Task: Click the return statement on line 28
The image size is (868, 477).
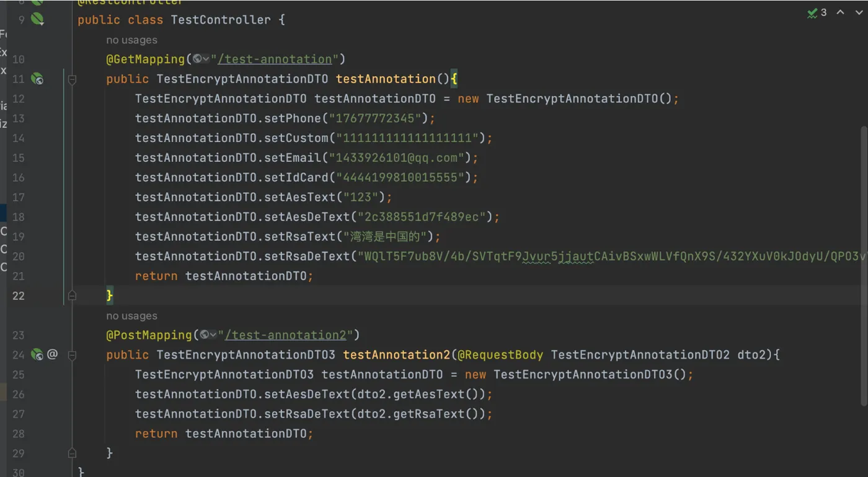Action: [x=224, y=434]
